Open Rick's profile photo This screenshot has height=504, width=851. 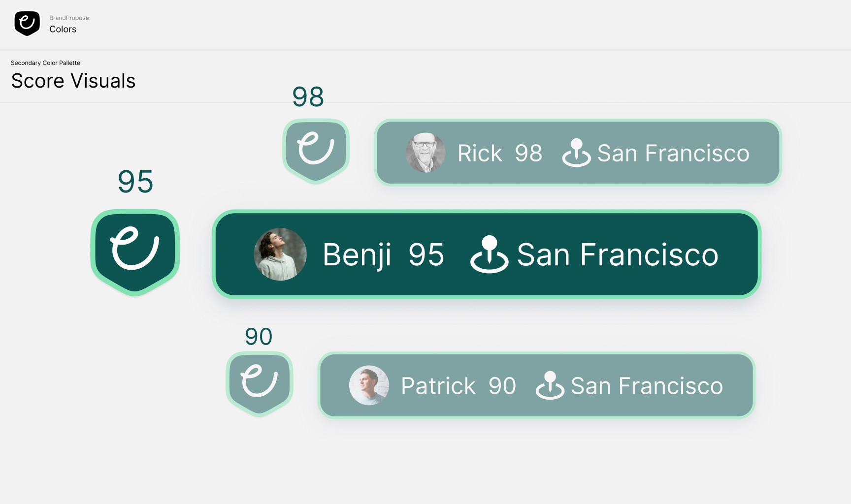(425, 153)
